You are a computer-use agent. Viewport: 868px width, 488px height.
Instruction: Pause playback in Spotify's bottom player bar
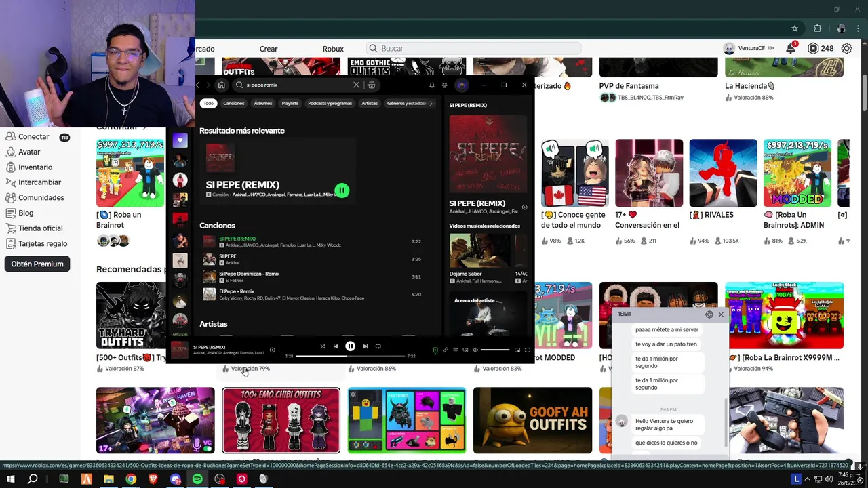pyautogui.click(x=350, y=346)
